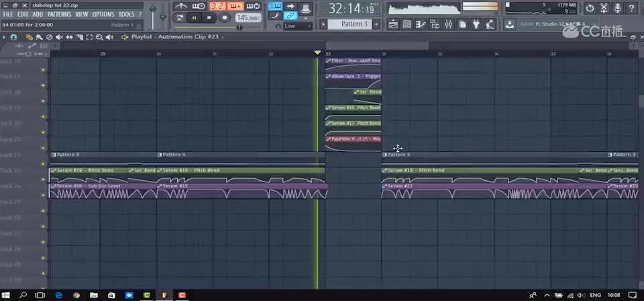Adjust the master volume slider

click(153, 15)
